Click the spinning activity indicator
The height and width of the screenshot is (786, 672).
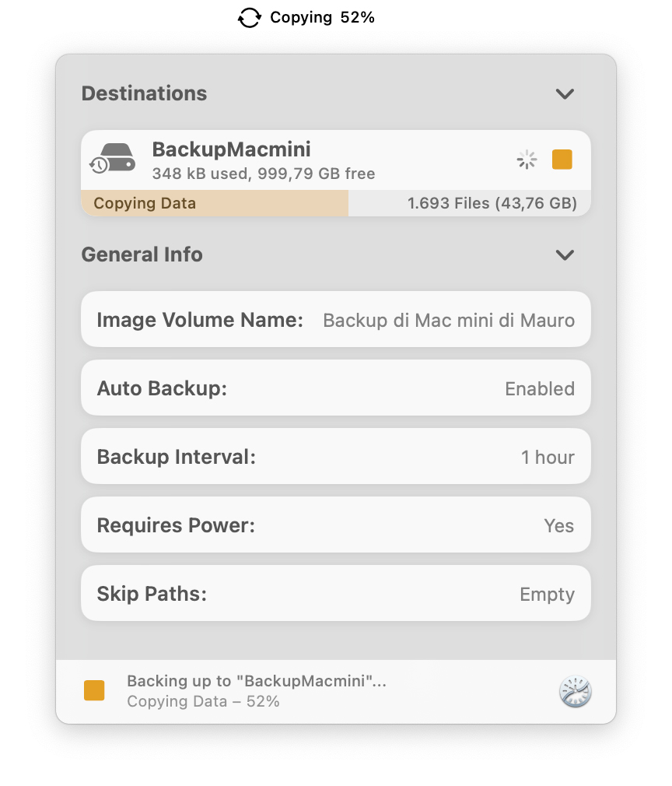[x=527, y=160]
